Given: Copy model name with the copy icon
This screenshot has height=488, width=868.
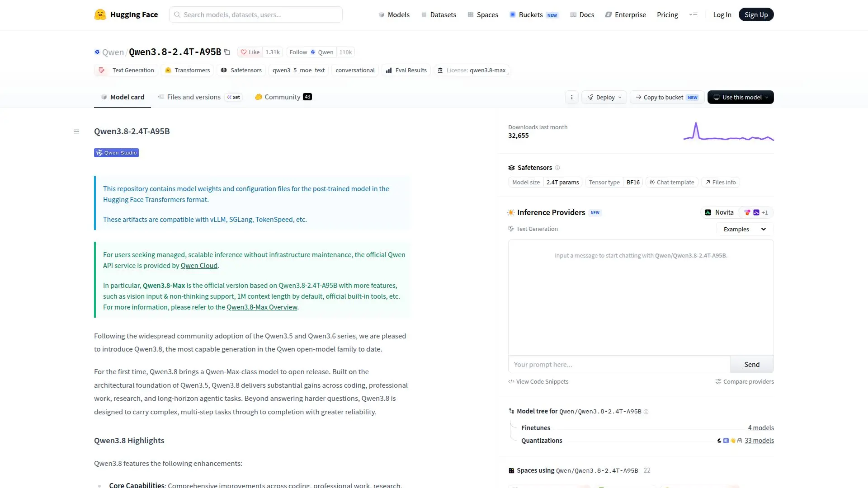Looking at the screenshot, I should [x=227, y=52].
